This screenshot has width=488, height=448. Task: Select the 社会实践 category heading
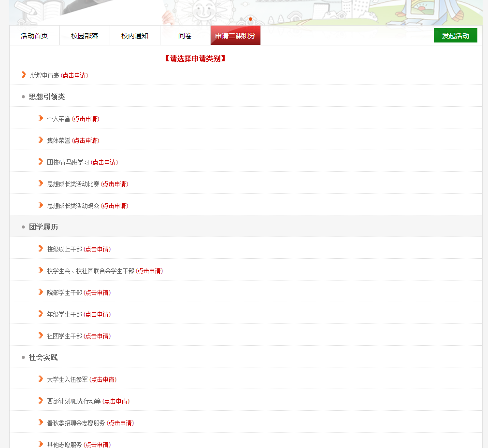click(x=43, y=358)
